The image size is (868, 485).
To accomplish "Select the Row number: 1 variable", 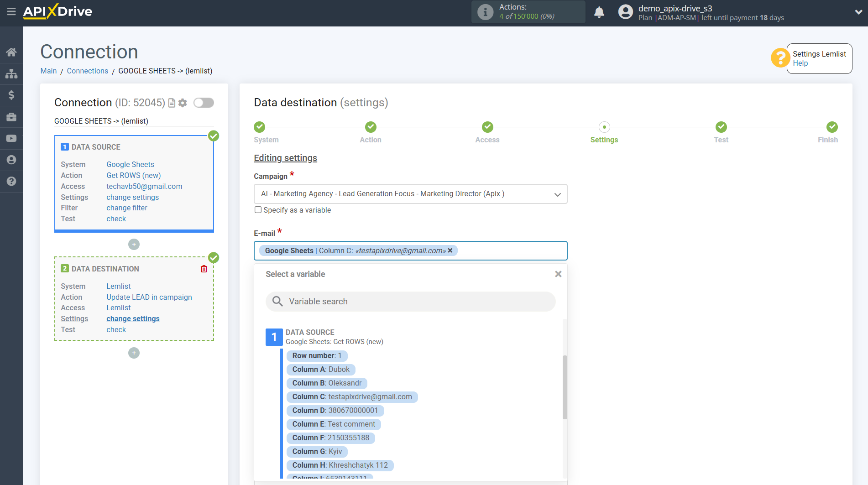I will coord(317,355).
